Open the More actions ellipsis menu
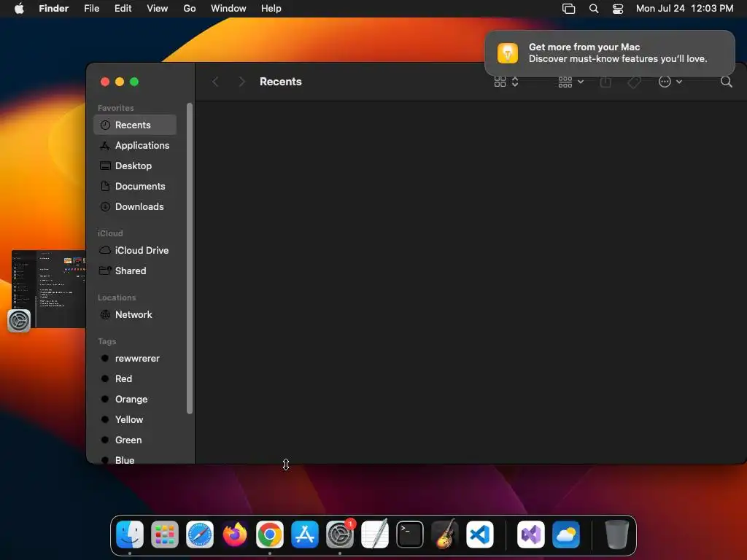This screenshot has height=560, width=747. point(670,82)
